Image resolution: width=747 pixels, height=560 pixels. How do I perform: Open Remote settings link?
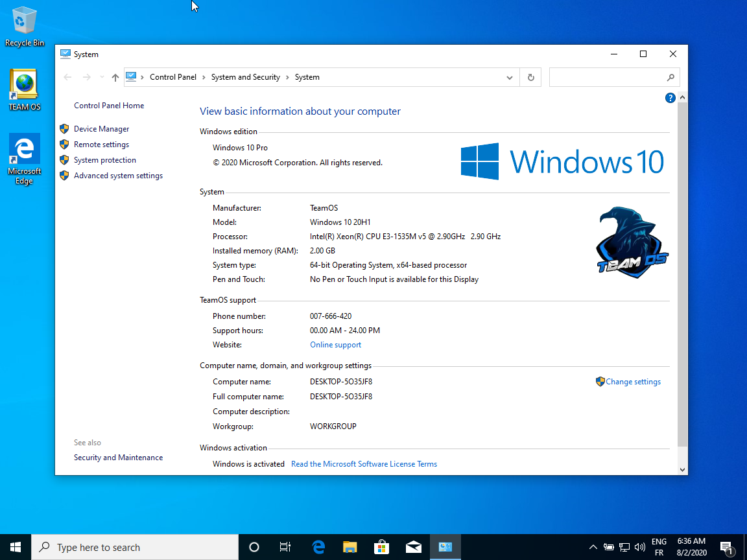101,145
